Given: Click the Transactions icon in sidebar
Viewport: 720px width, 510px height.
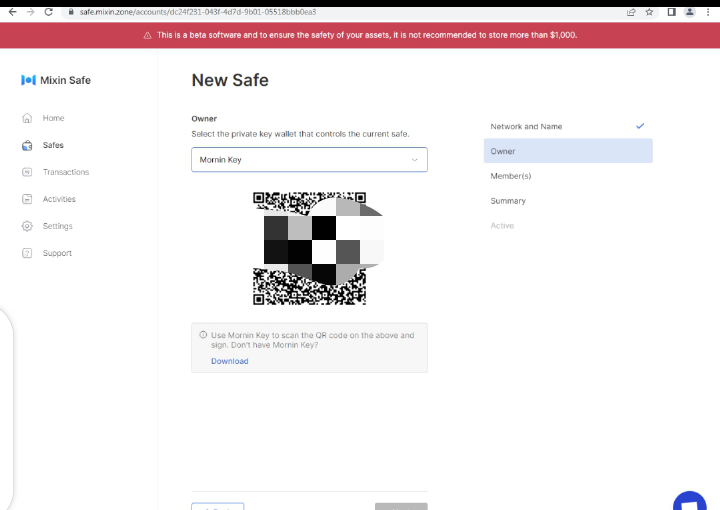Looking at the screenshot, I should [27, 172].
